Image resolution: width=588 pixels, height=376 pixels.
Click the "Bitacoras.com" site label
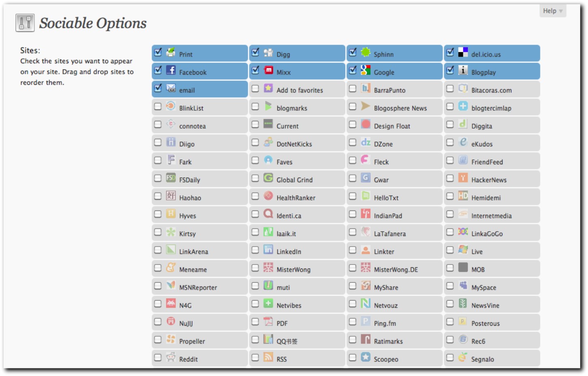(491, 90)
